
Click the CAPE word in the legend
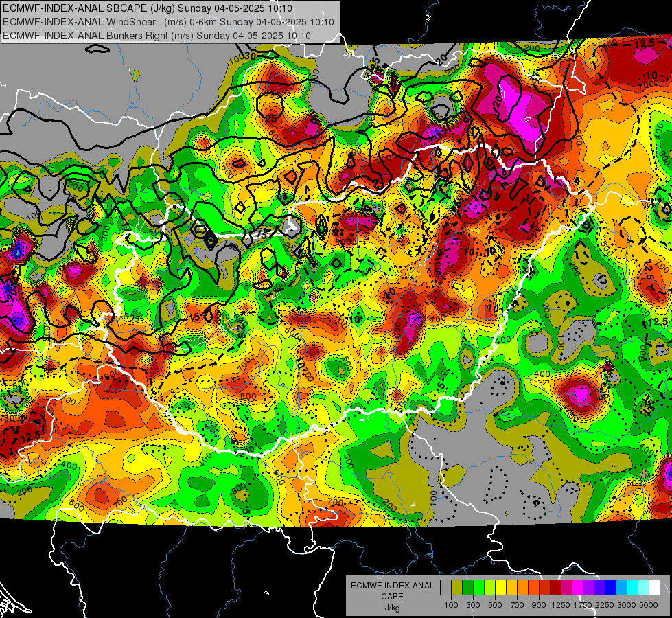pyautogui.click(x=392, y=596)
